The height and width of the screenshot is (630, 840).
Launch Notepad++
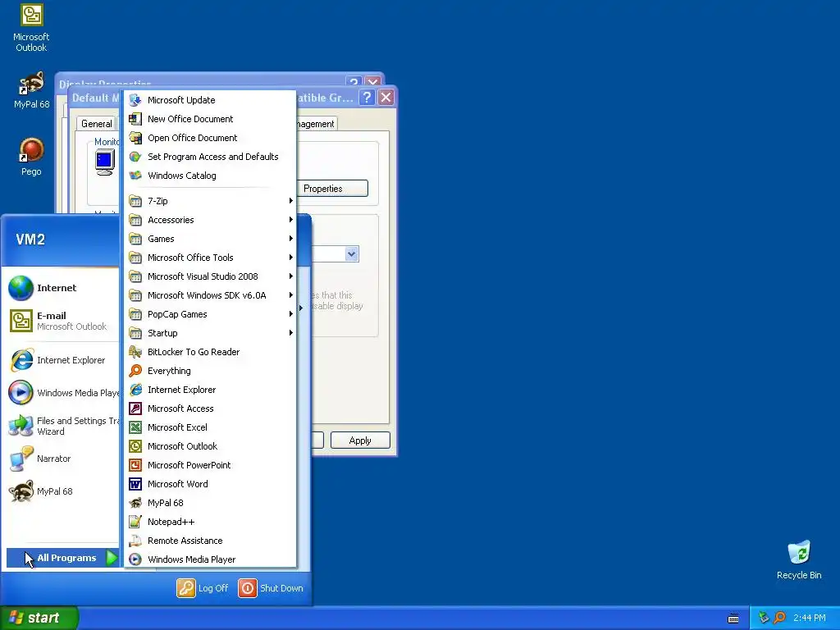click(x=210, y=521)
